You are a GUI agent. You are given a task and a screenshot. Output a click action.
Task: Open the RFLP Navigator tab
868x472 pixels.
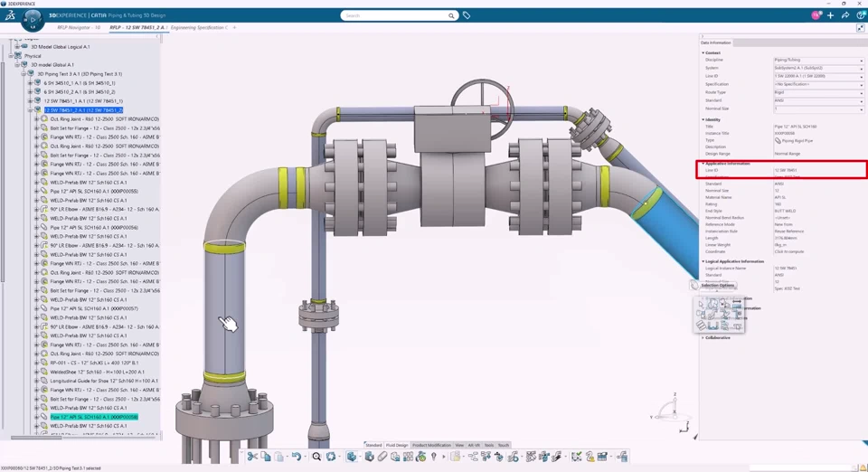(x=79, y=28)
